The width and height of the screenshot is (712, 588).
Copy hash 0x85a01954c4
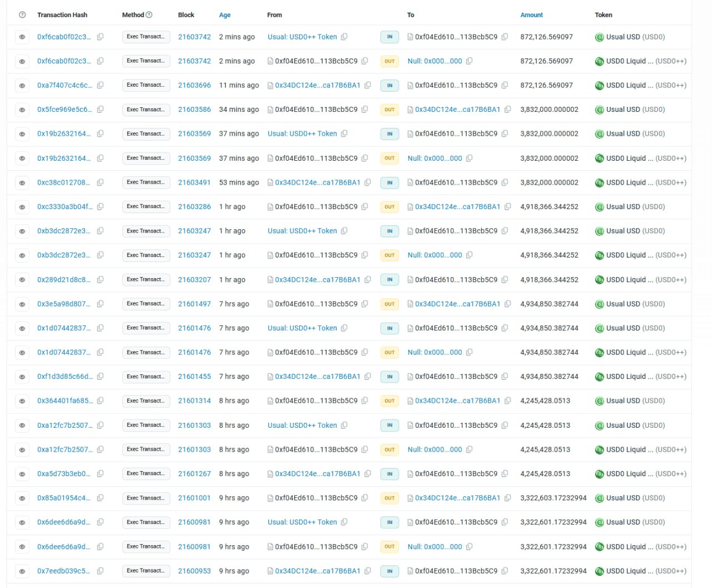[100, 498]
